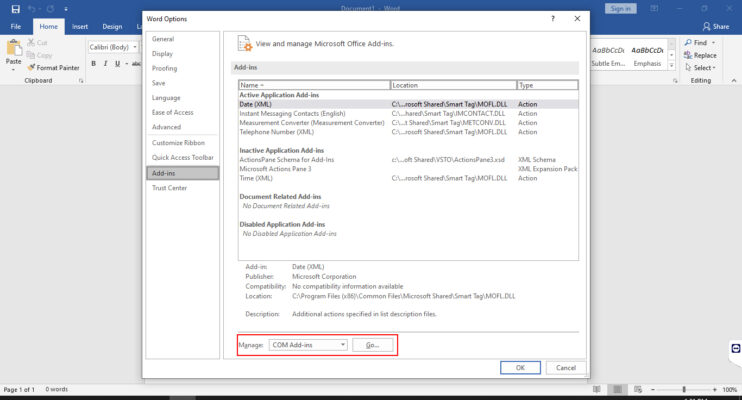Select General in Word Options

[x=183, y=39]
